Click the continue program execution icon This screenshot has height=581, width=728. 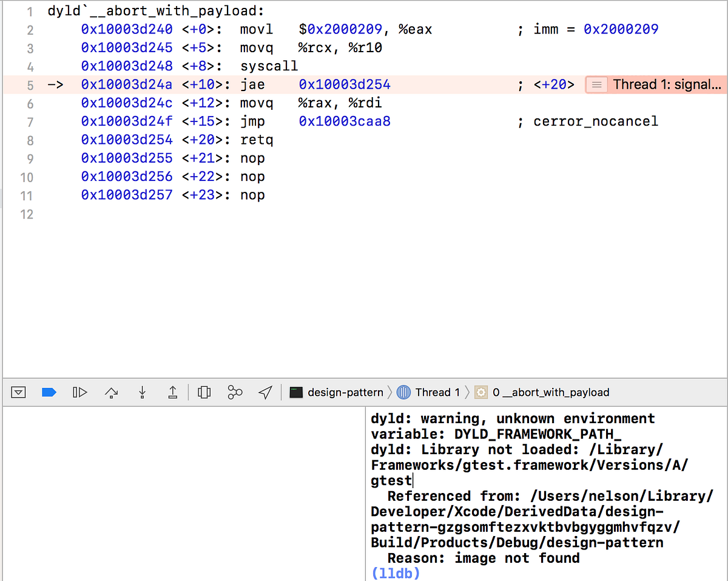tap(79, 392)
